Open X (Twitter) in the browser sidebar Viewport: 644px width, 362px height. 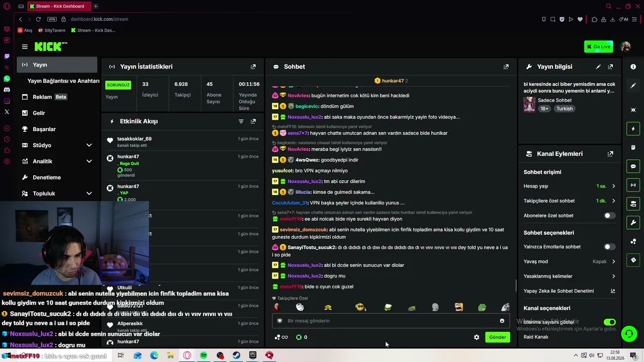coord(7,112)
